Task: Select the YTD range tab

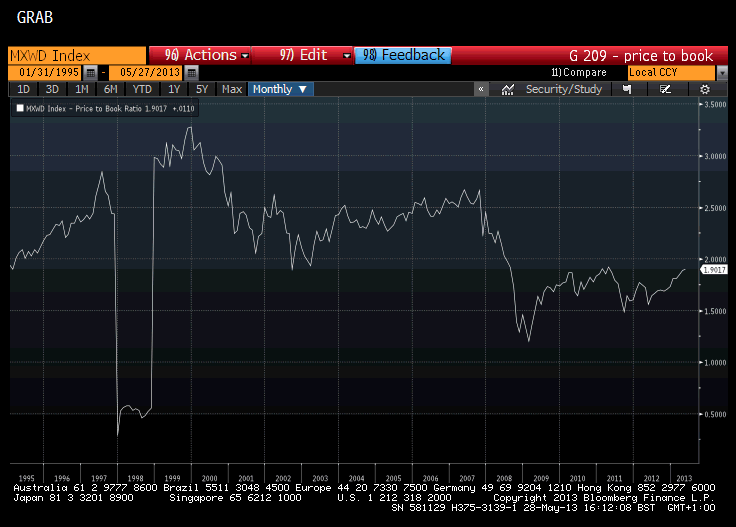Action: pos(142,89)
